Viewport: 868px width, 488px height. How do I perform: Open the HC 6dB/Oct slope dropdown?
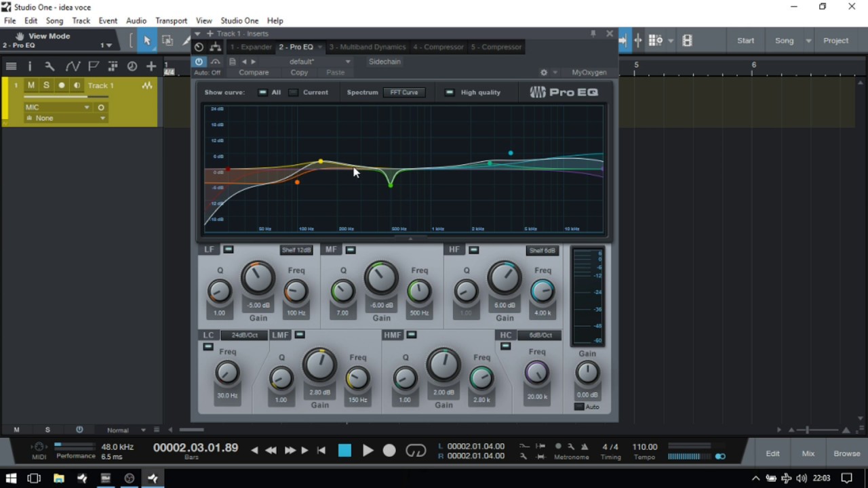540,335
